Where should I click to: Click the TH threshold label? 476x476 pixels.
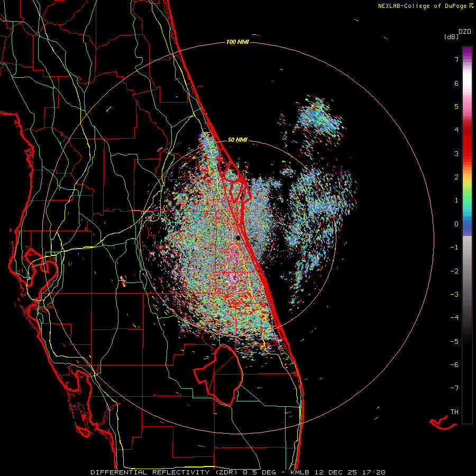click(x=454, y=411)
